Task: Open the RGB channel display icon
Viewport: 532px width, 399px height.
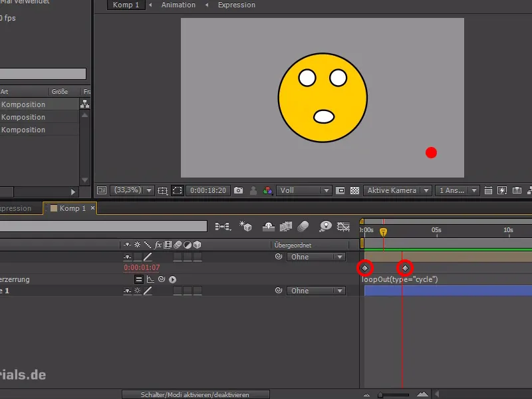Action: point(268,190)
